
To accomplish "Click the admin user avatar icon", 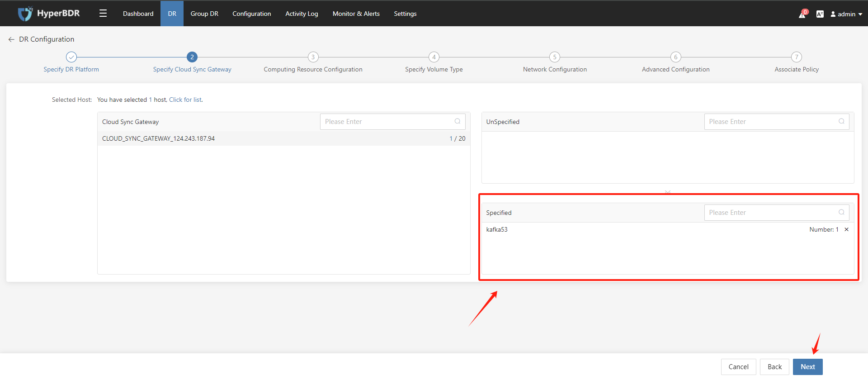I will coord(833,14).
